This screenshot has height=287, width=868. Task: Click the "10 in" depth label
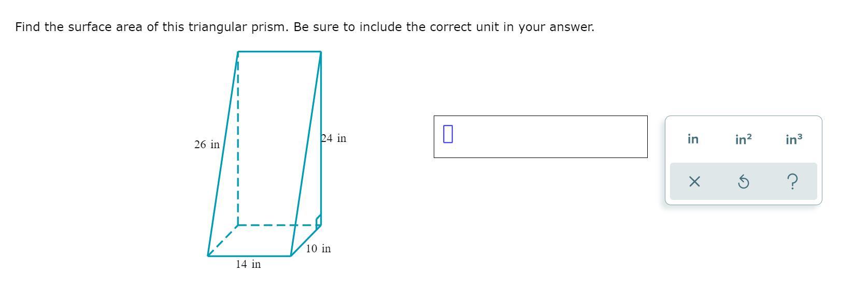point(318,249)
